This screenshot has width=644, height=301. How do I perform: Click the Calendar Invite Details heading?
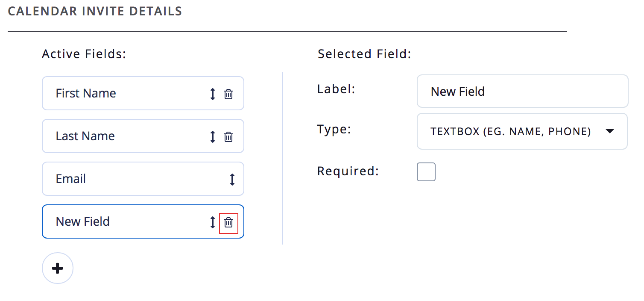point(95,11)
